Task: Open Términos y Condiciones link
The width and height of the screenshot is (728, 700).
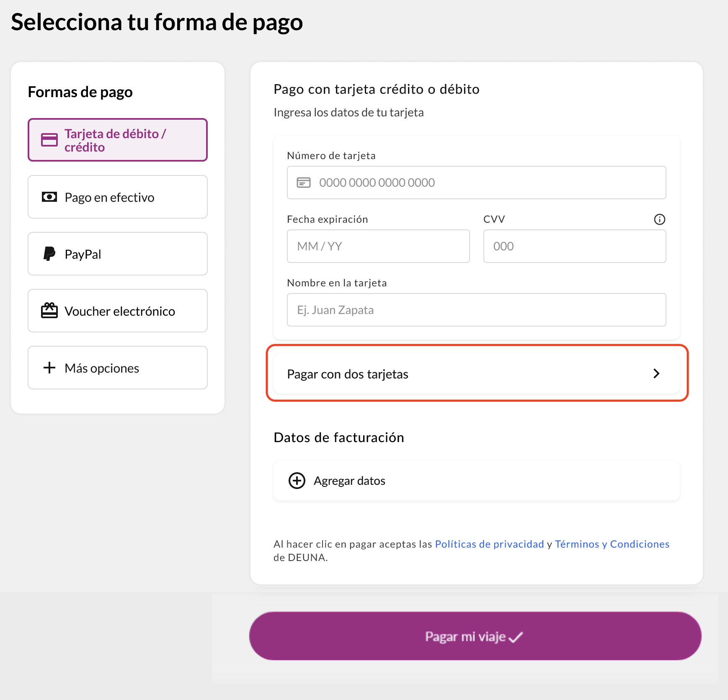Action: [x=612, y=544]
